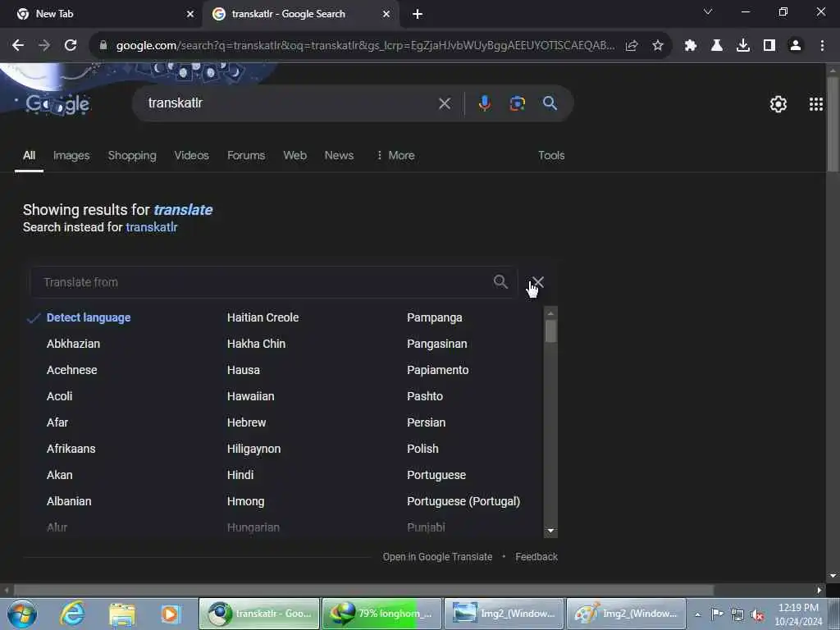840x630 pixels.
Task: Switch to the Videos tab
Action: (x=191, y=155)
